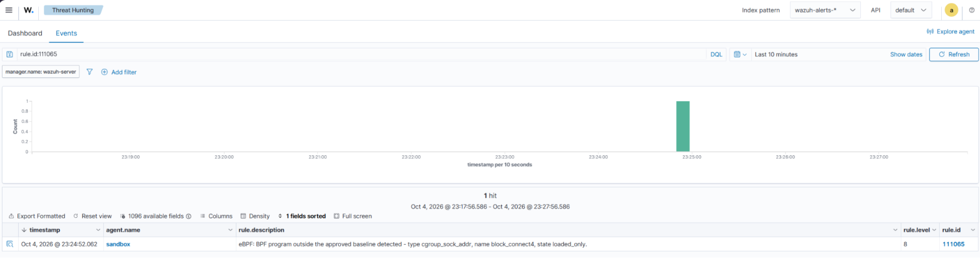
Task: Click the rule.id:111065 query input field
Action: pyautogui.click(x=362, y=54)
